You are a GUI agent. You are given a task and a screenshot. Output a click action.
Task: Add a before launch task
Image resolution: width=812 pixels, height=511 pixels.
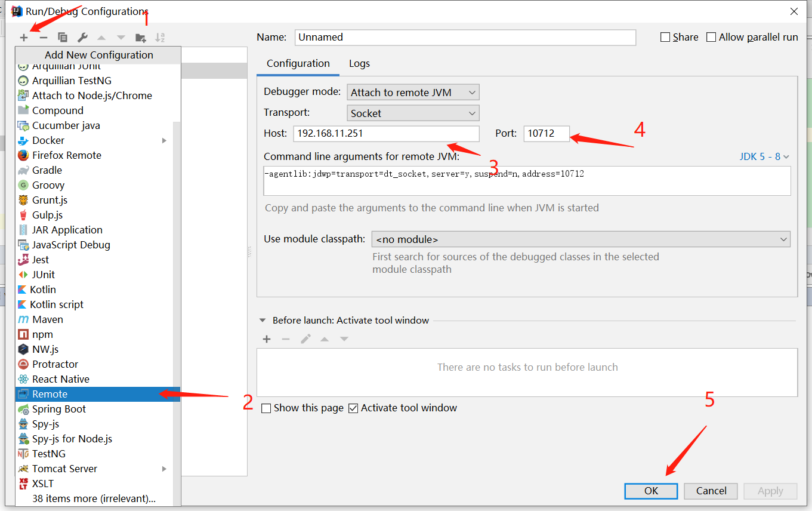tap(267, 339)
